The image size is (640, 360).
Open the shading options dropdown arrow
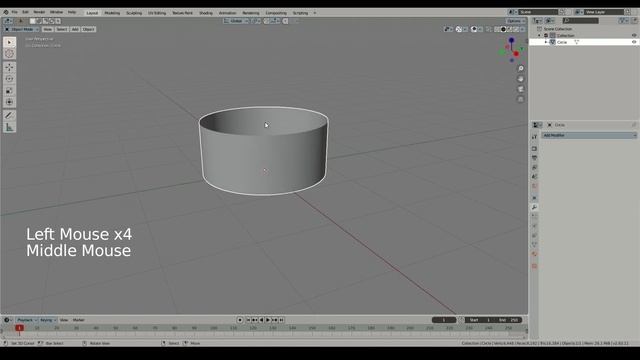[523, 29]
